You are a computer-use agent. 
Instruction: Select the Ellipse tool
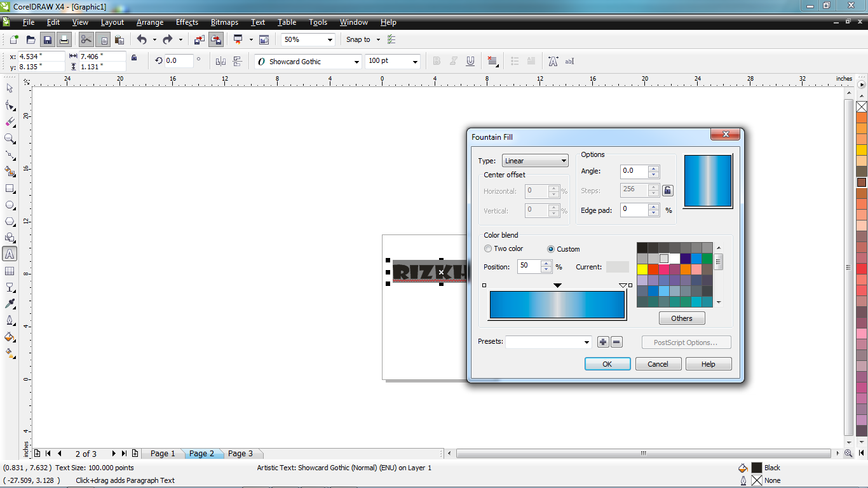(10, 205)
